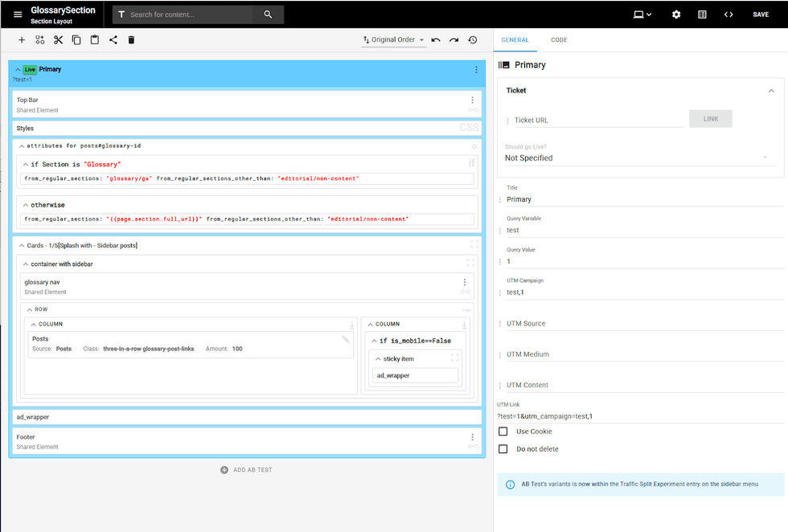This screenshot has height=532, width=788.
Task: Open the Original Order dropdown
Action: pyautogui.click(x=394, y=40)
